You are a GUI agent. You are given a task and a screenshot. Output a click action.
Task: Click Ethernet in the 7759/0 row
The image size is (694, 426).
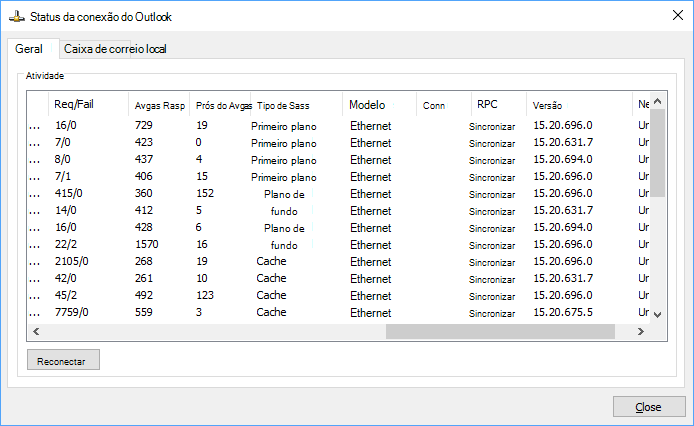[370, 313]
